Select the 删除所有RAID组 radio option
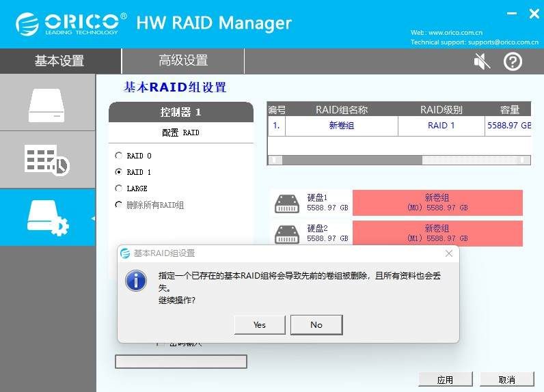The height and width of the screenshot is (392, 544). [x=119, y=204]
